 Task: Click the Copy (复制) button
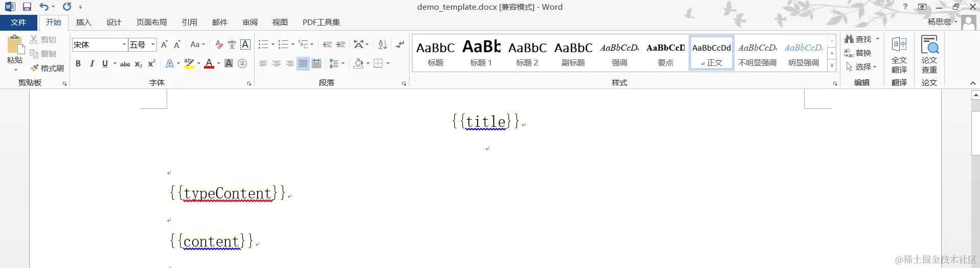pyautogui.click(x=43, y=54)
